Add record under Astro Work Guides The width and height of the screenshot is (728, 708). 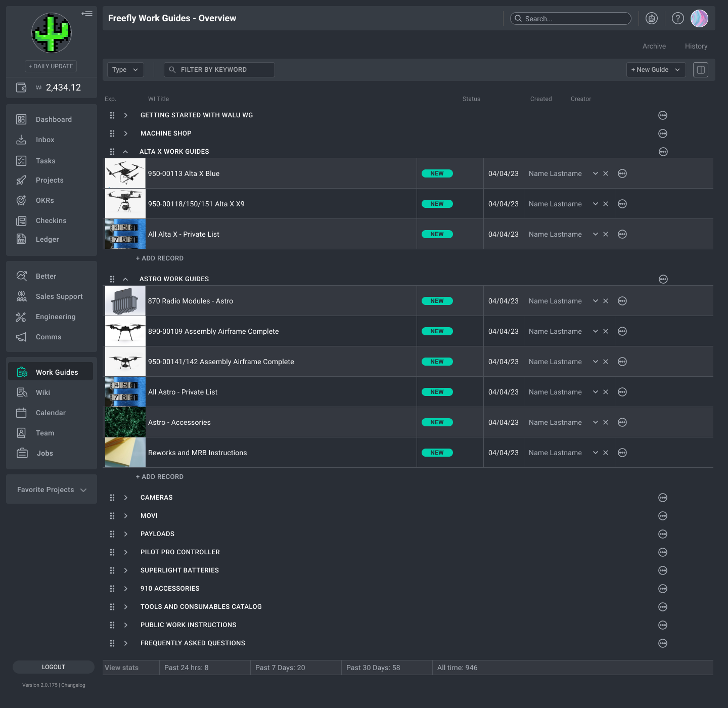160,477
